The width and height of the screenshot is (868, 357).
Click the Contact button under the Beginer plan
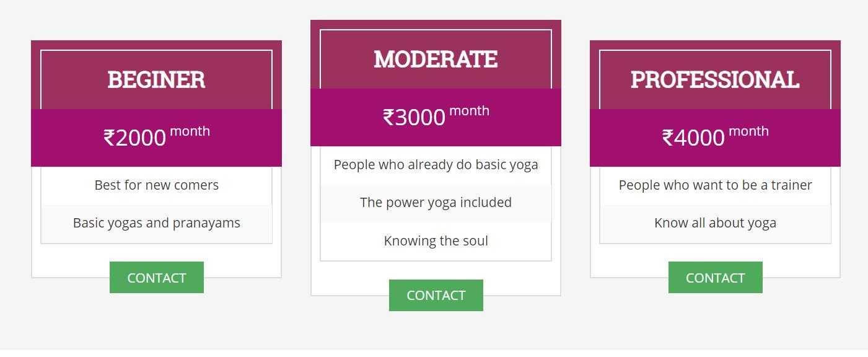click(x=156, y=278)
